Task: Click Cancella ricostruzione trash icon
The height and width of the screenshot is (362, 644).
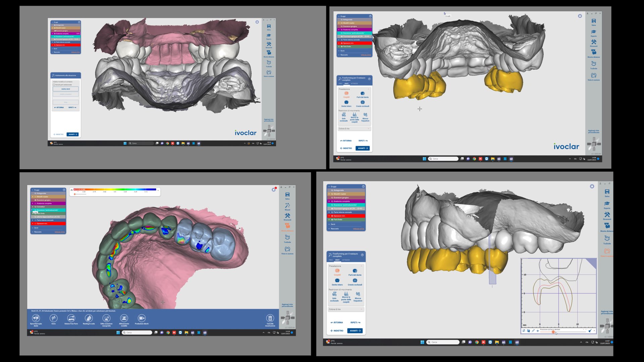Action: 270,318
